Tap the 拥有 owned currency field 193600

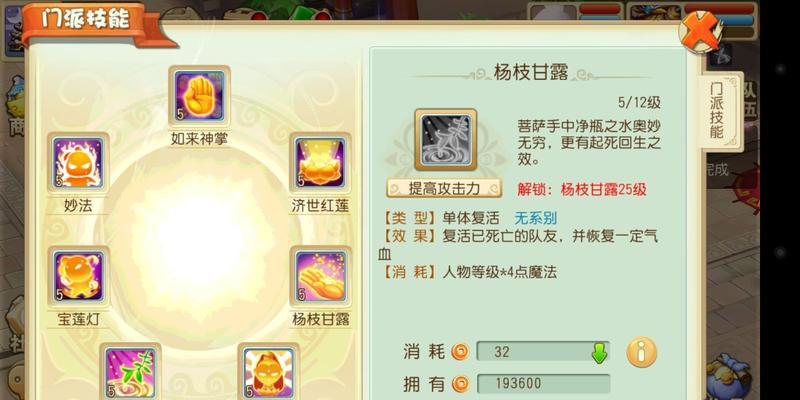(543, 384)
